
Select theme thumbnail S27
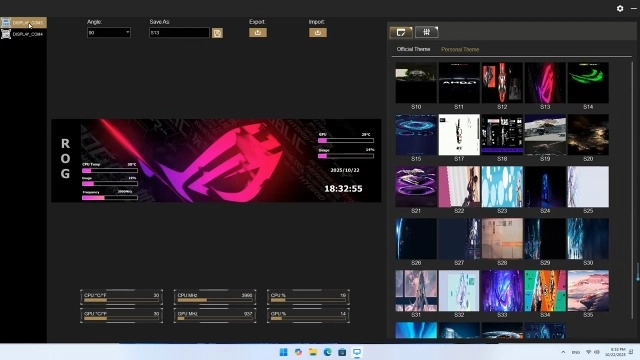459,238
